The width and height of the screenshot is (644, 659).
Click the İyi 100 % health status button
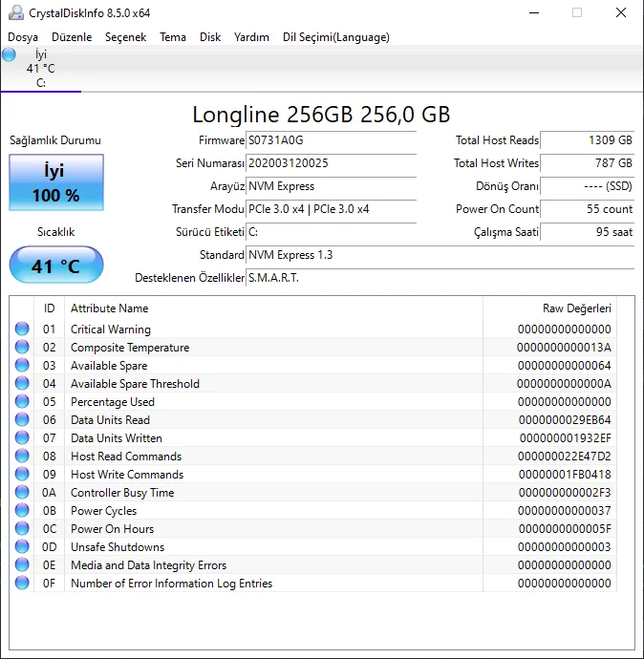coord(56,182)
